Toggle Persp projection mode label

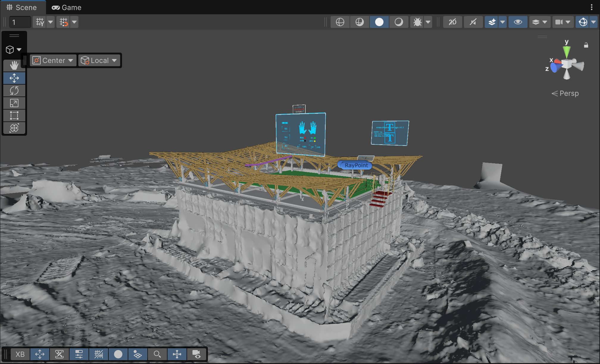[x=565, y=93]
